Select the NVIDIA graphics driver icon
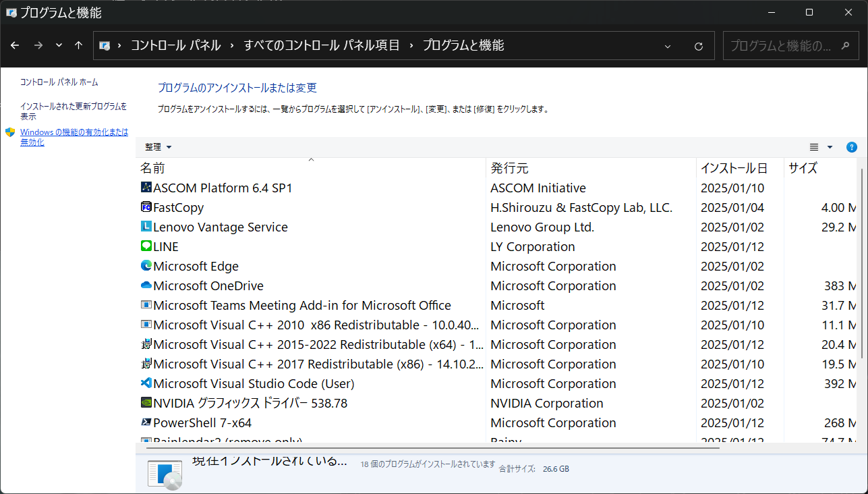 [x=146, y=403]
